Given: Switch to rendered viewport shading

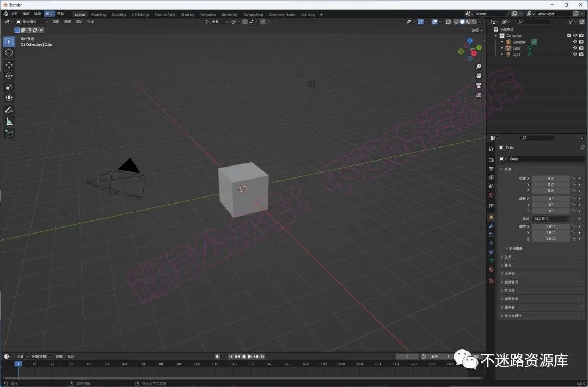Looking at the screenshot, I should [474, 22].
